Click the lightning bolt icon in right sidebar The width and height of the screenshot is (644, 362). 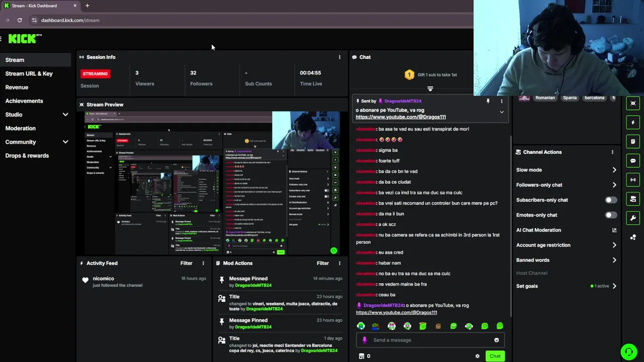point(633,122)
